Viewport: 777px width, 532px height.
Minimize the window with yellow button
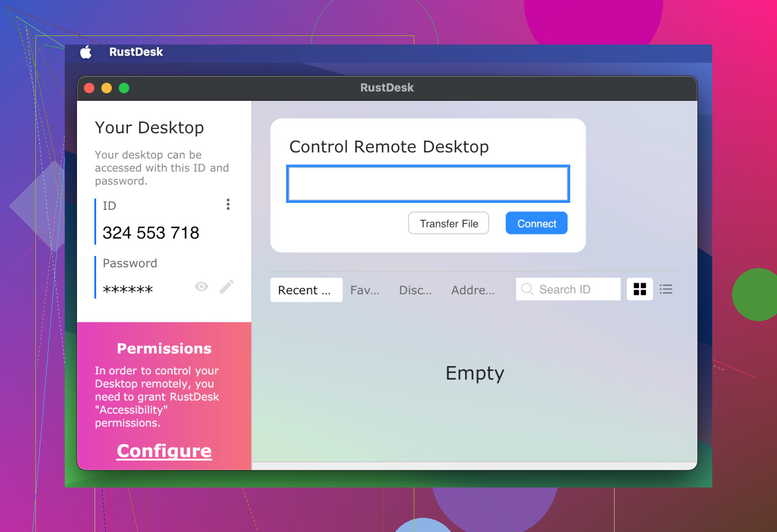pyautogui.click(x=107, y=88)
